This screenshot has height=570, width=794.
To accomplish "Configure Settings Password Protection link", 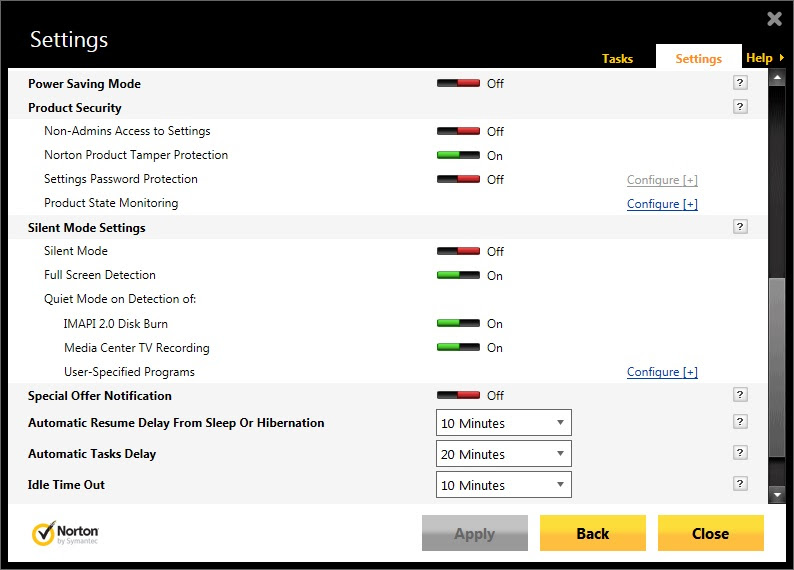I will coord(662,180).
